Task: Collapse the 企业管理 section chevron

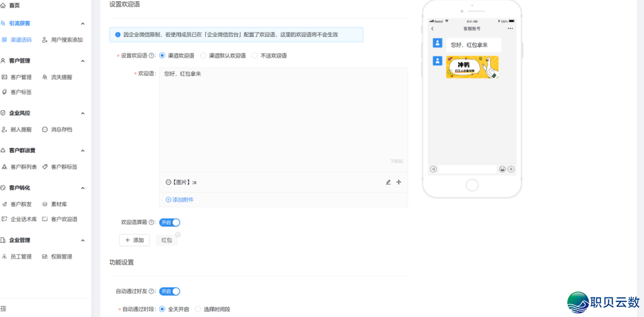Action: 82,240
